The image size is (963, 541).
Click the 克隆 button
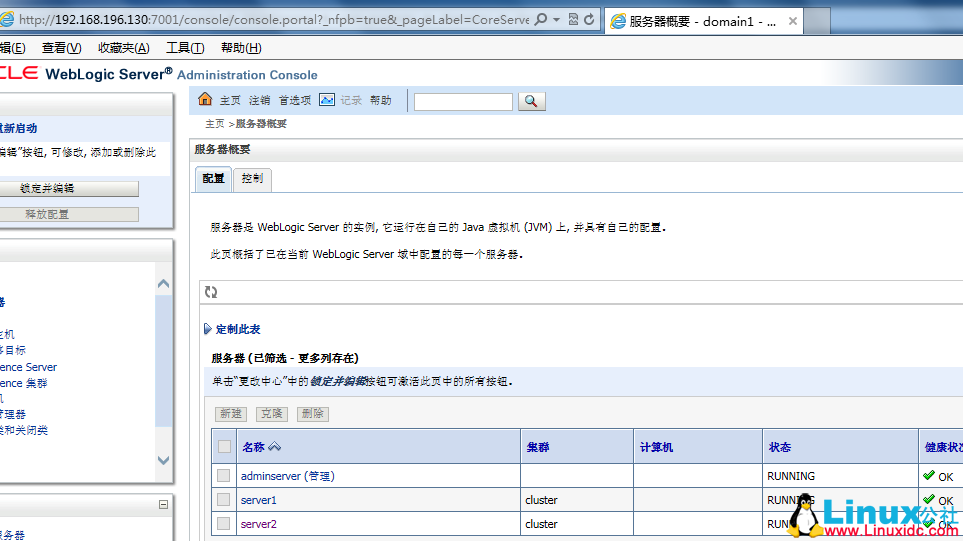[x=271, y=414]
